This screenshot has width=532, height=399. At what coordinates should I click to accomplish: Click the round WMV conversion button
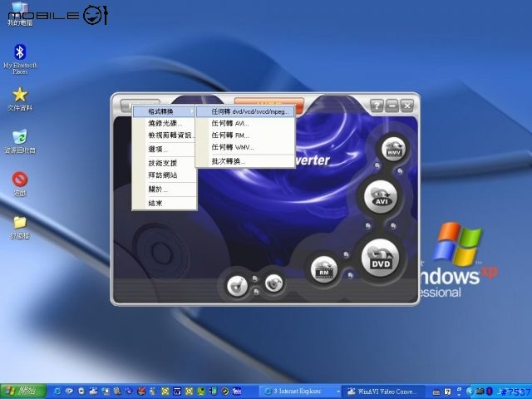(393, 150)
